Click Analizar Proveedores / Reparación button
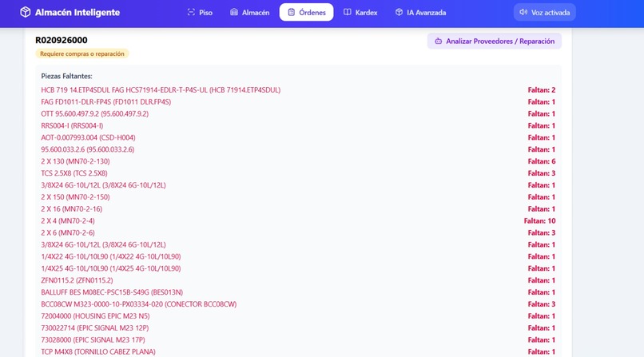Screen dimensions: 644x357 tap(495, 41)
